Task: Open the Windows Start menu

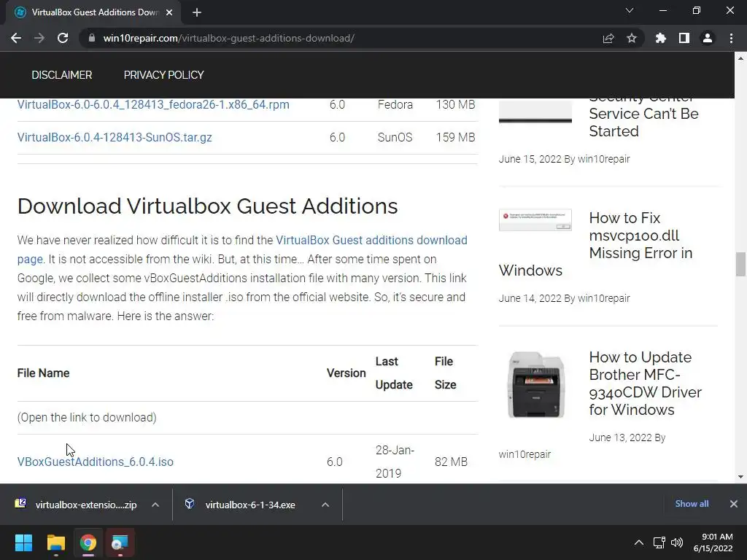Action: coord(23,542)
